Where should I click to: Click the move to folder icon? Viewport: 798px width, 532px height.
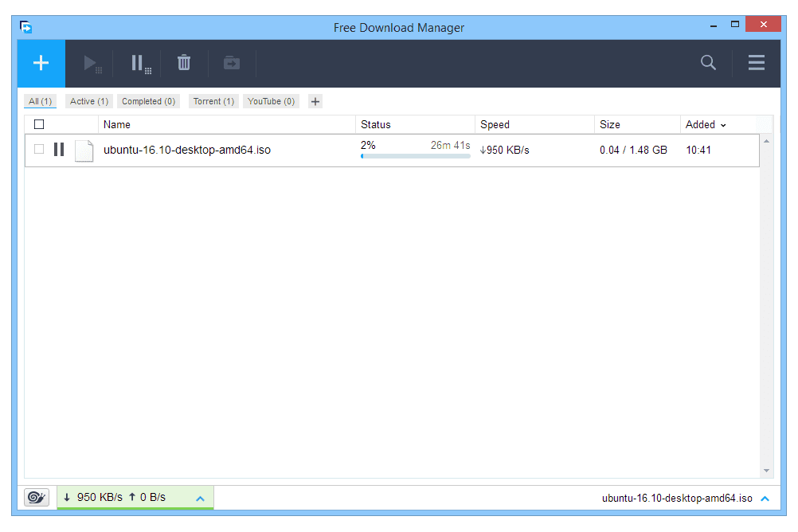coord(232,63)
